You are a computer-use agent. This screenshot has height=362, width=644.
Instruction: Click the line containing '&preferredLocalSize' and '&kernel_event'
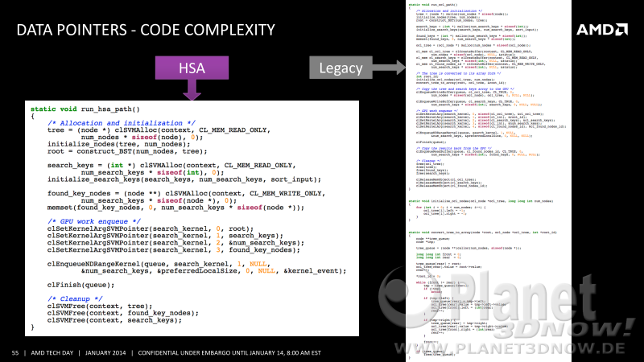(213, 271)
